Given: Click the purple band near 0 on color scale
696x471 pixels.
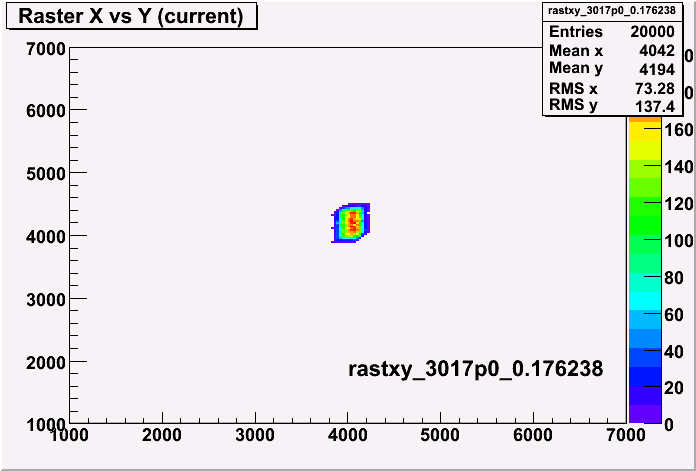Looking at the screenshot, I should coord(645,414).
